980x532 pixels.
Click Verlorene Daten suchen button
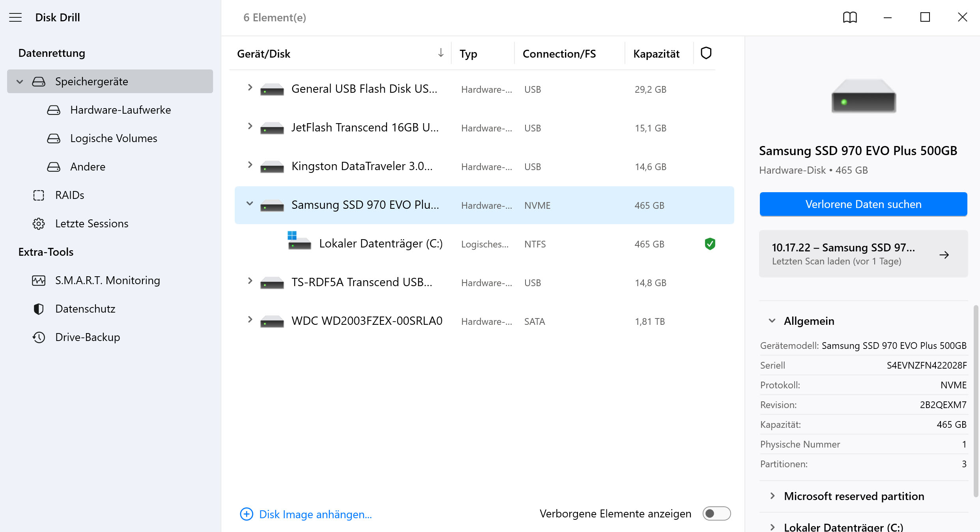(863, 204)
